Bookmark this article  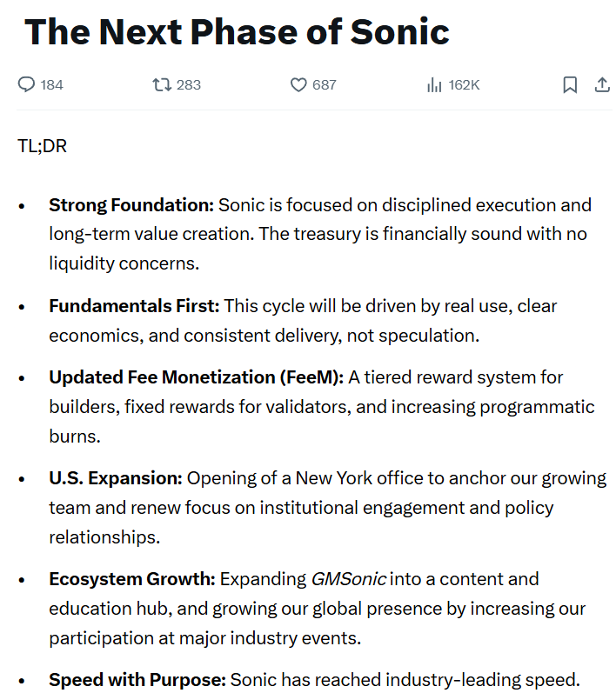point(570,84)
